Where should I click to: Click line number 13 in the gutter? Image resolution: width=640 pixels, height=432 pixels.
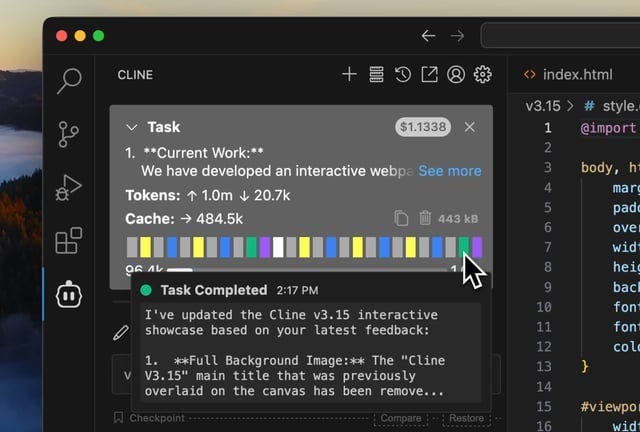click(x=544, y=366)
